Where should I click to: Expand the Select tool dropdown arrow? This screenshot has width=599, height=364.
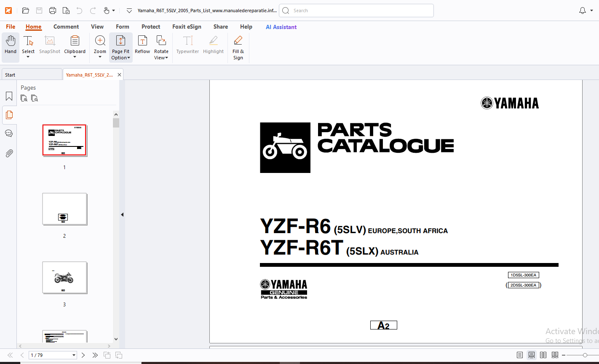(28, 57)
